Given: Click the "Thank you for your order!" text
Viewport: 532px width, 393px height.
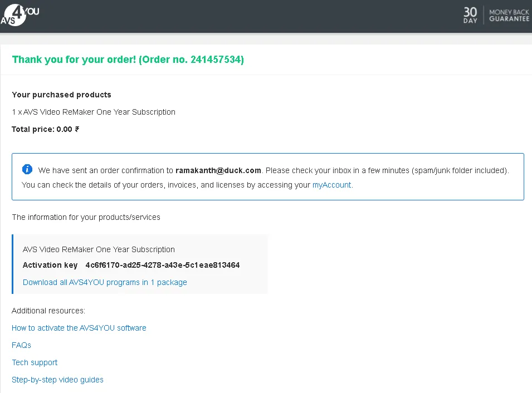Looking at the screenshot, I should [x=74, y=60].
